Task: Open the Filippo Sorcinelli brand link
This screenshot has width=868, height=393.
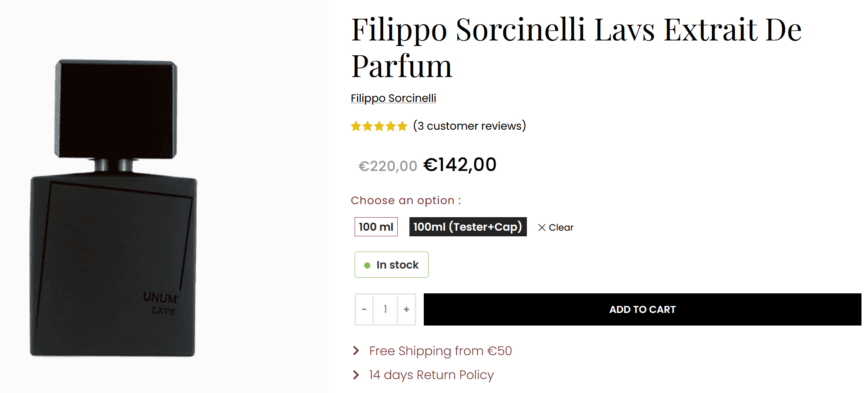Action: (x=393, y=98)
